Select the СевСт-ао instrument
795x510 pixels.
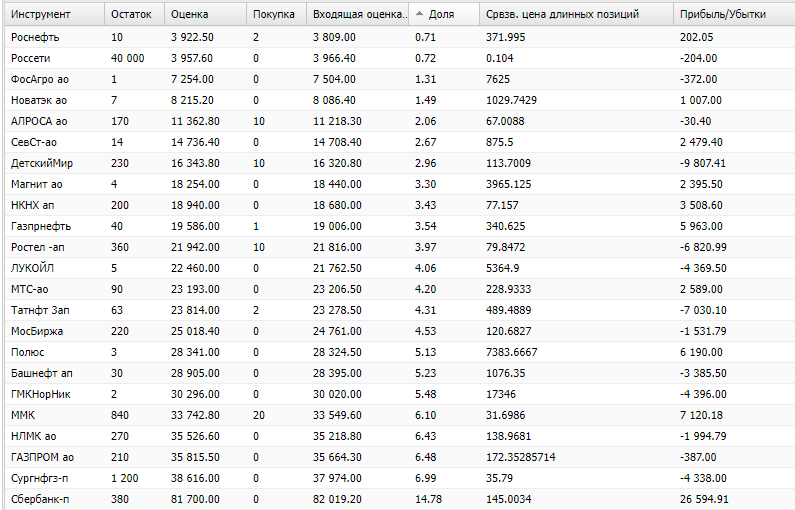33,142
